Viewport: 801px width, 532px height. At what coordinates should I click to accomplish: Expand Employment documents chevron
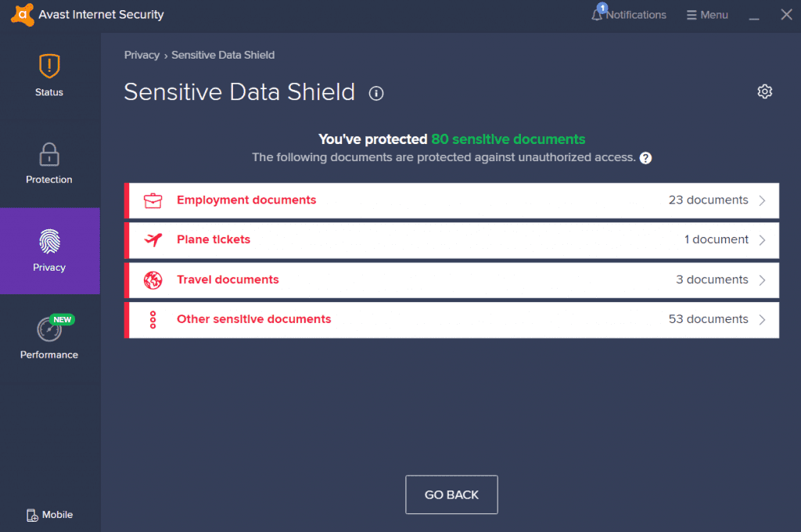coord(763,200)
